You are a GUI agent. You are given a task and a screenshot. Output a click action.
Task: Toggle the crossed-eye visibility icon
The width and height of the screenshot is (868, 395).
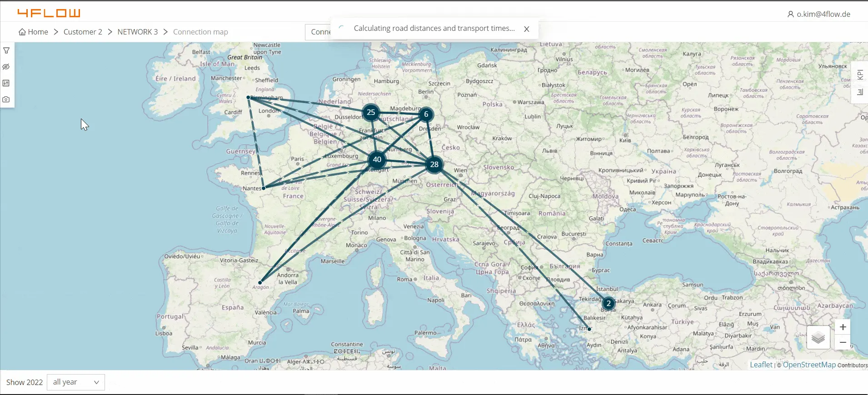pyautogui.click(x=6, y=67)
